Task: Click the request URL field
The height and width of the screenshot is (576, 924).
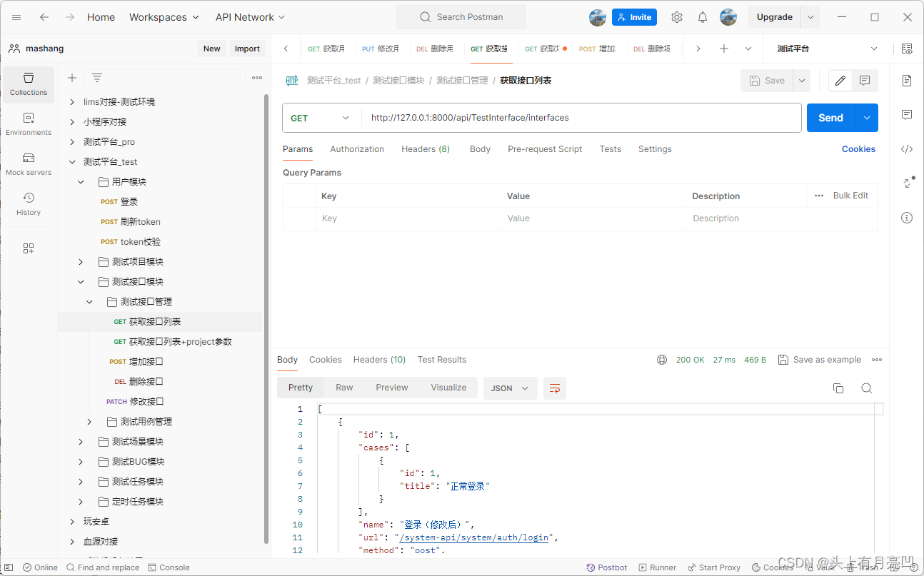Action: (x=581, y=118)
